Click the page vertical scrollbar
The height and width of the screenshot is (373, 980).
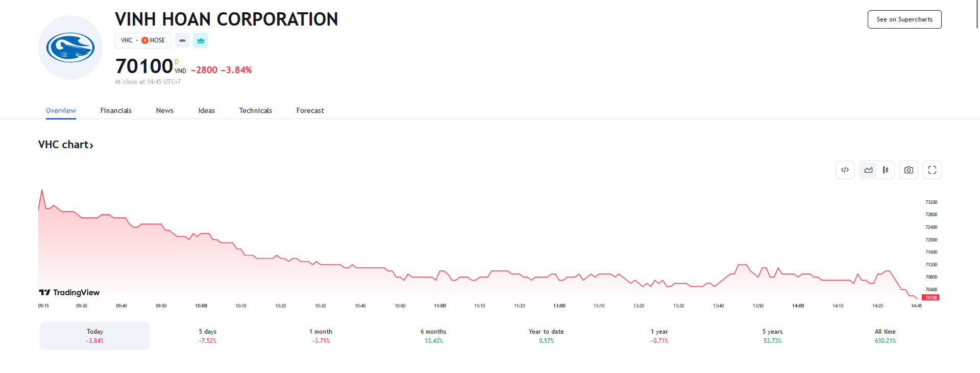(x=977, y=14)
